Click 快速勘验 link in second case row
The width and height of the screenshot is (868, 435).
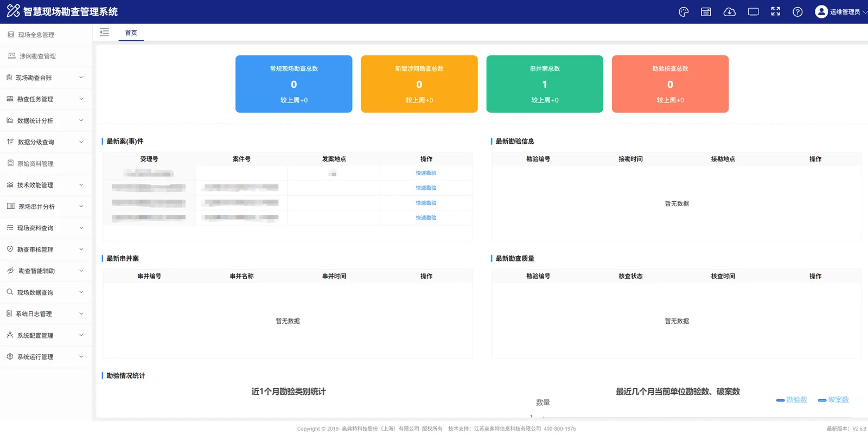click(426, 188)
